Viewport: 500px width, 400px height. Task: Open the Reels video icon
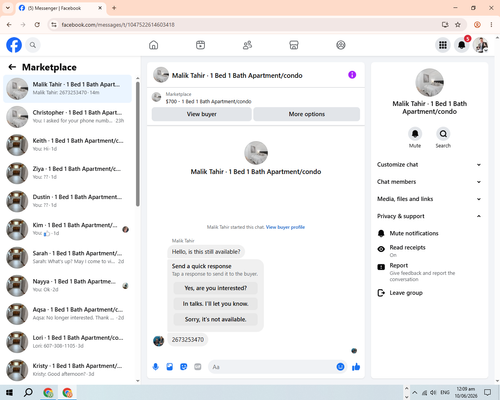pos(200,45)
